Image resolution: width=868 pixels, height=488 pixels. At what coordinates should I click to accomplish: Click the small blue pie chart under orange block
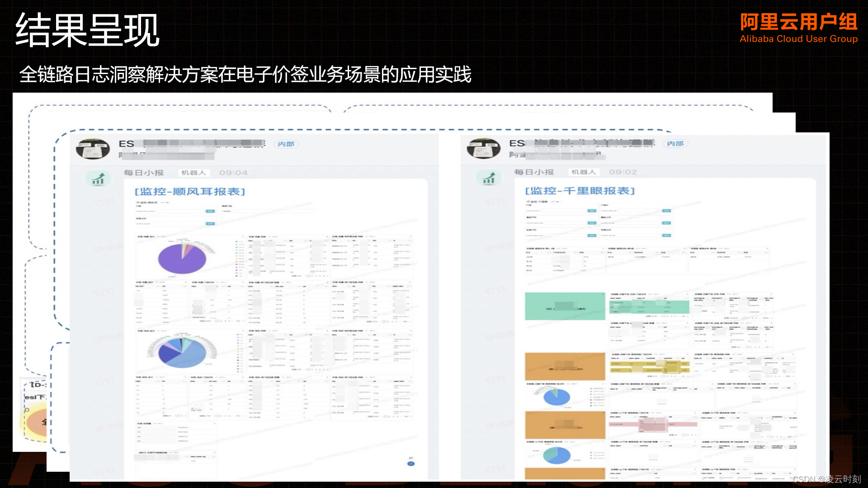[x=557, y=397]
